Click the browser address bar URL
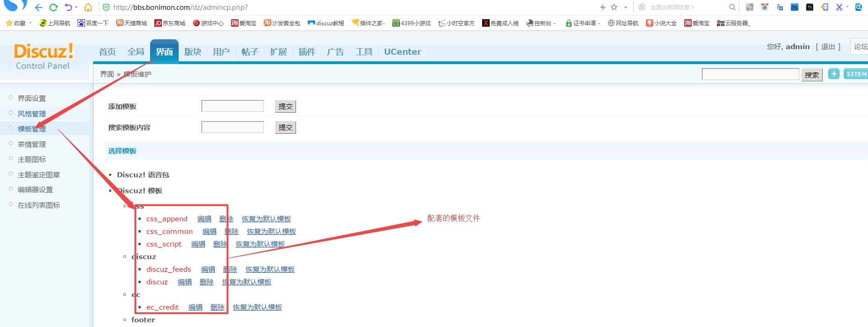 181,7
